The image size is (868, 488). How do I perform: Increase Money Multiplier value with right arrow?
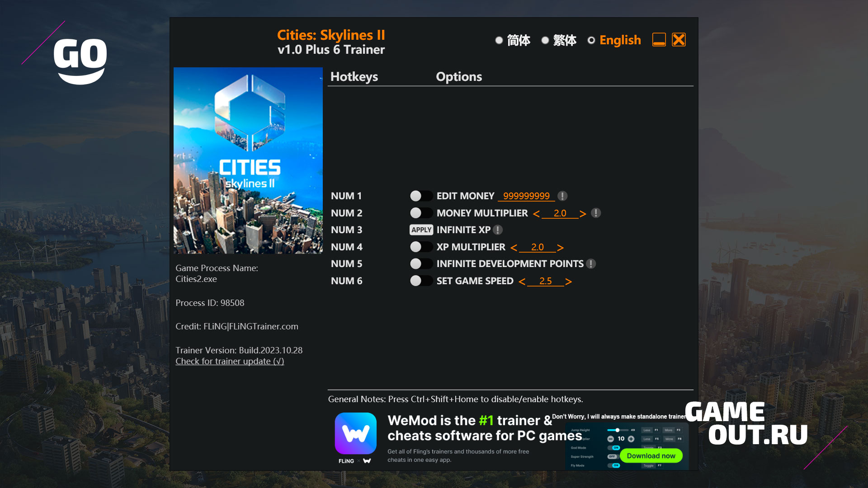pos(583,213)
